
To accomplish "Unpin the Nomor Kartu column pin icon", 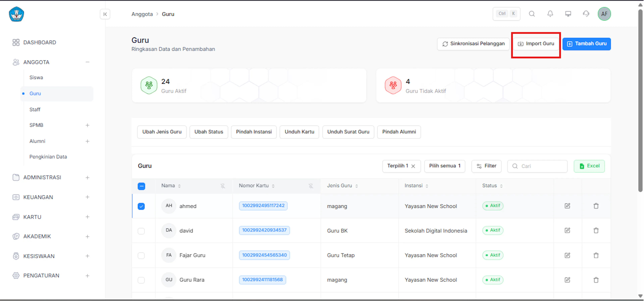I will [310, 186].
